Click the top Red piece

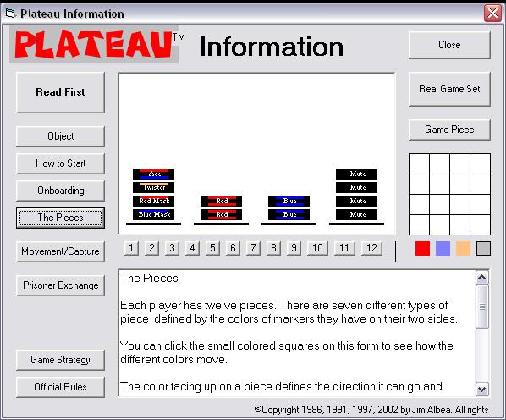point(221,202)
